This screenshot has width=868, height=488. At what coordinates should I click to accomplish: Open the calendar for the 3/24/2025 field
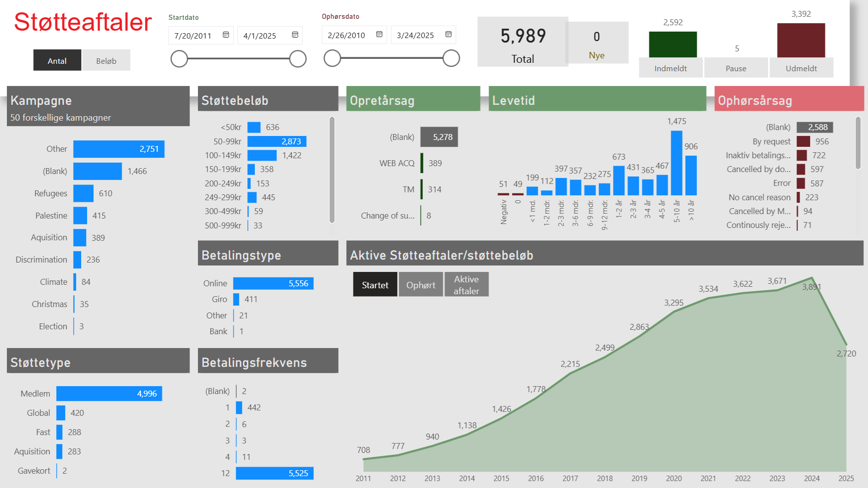click(448, 35)
